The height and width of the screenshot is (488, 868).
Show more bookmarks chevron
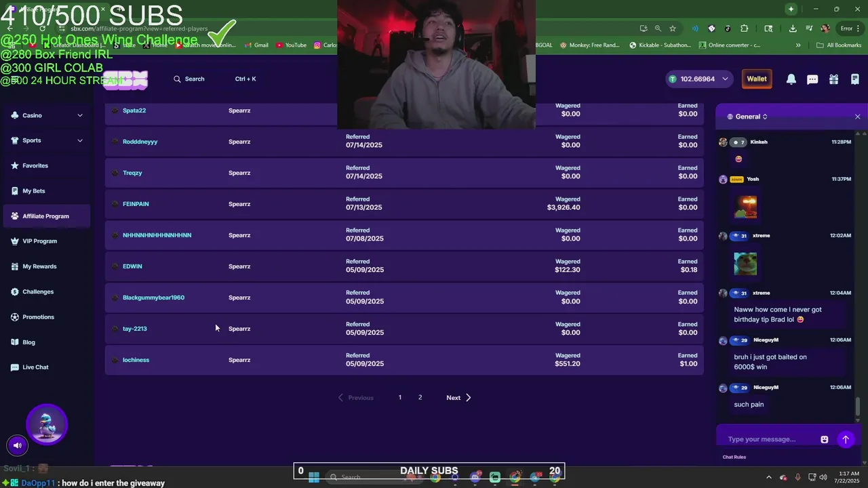click(x=798, y=45)
